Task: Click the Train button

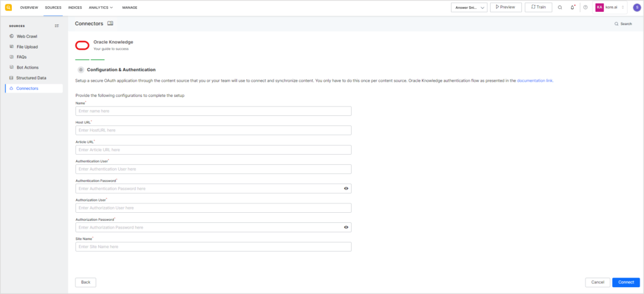Action: click(x=538, y=8)
